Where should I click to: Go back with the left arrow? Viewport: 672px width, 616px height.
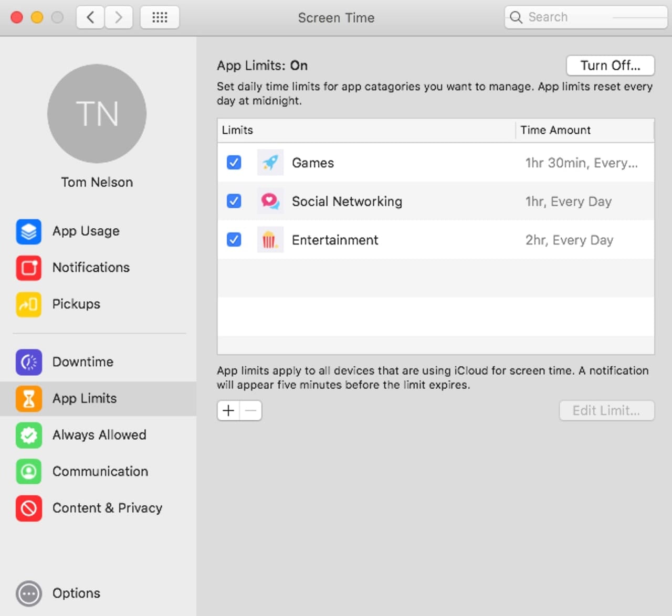pos(90,17)
